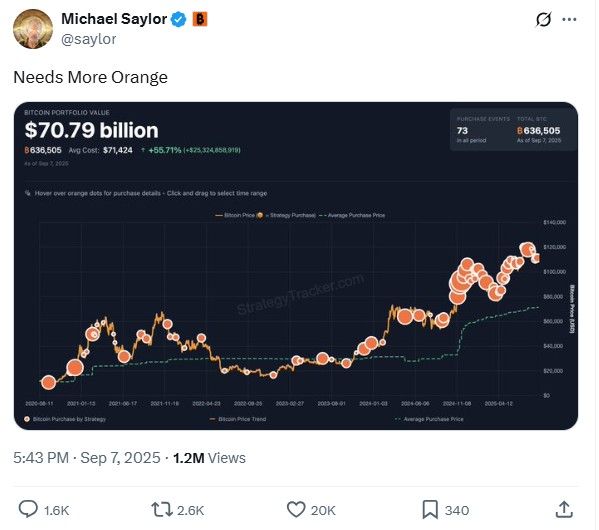Click the first purchase dot at 2020-08-11
Screen dimensions: 599x530
point(48,382)
